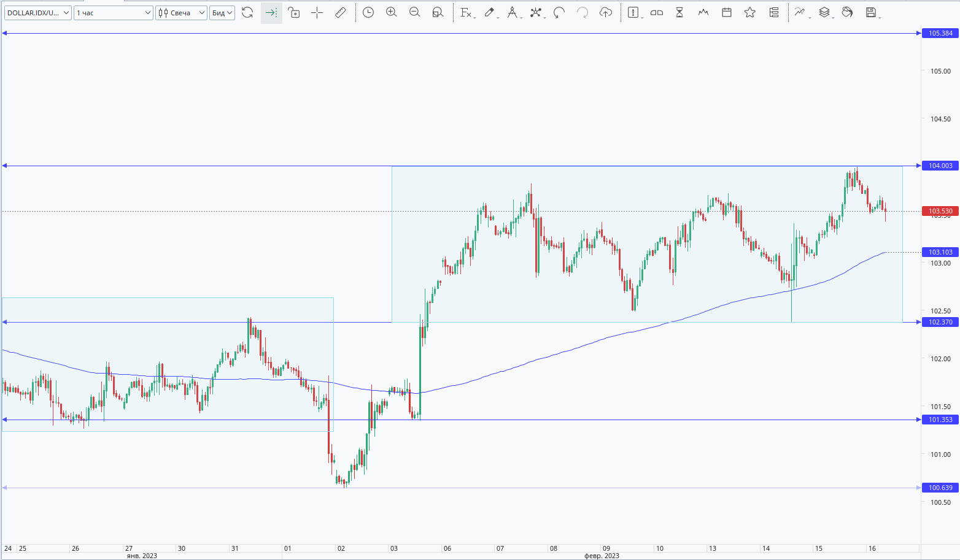Click the zigzag price line icon
This screenshot has height=560, width=960.
703,12
